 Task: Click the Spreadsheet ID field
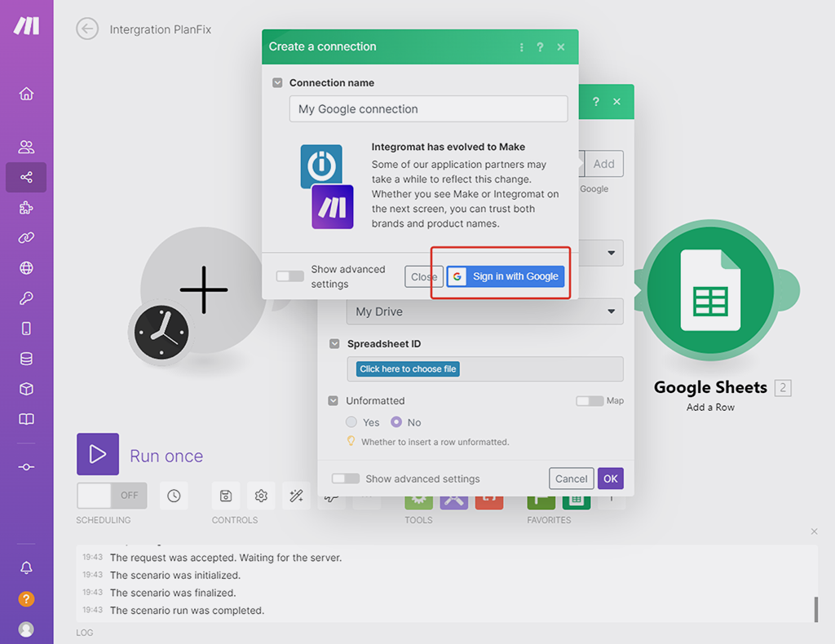pos(485,369)
